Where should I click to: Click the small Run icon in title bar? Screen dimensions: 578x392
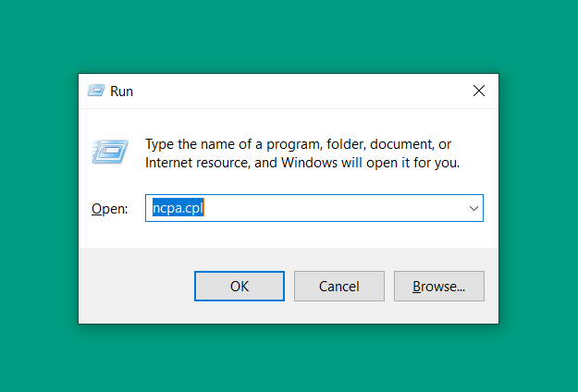click(96, 91)
